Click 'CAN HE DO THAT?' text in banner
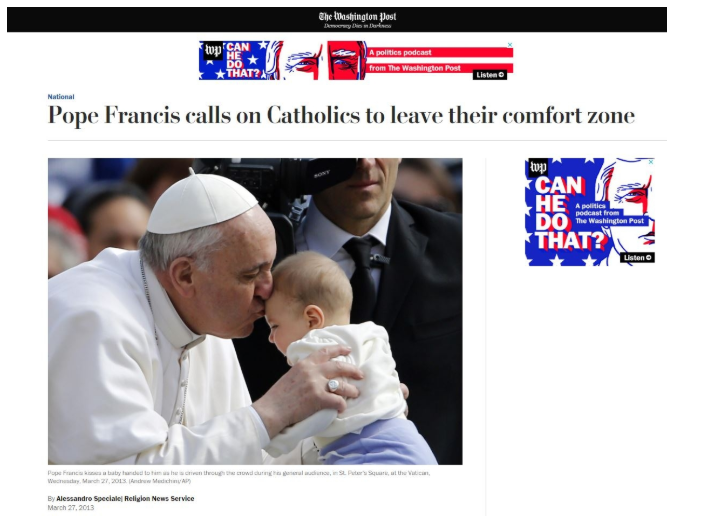The image size is (721, 526). pyautogui.click(x=243, y=60)
